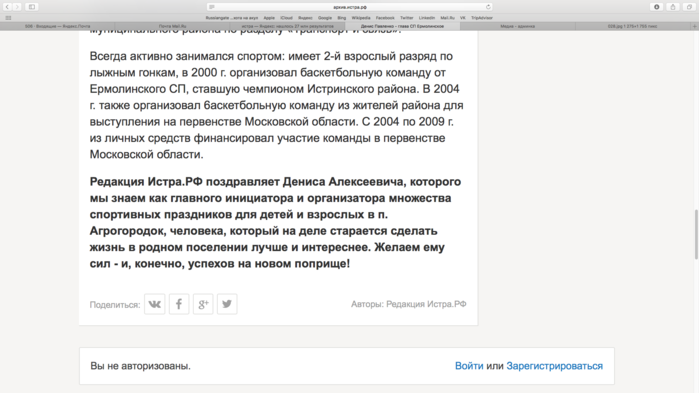Image resolution: width=699 pixels, height=393 pixels.
Task: Open a new tab with the plus button
Action: point(694,26)
